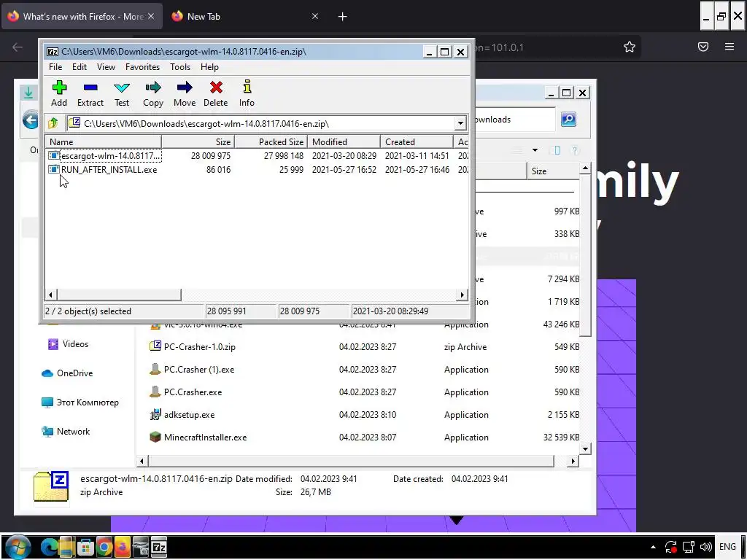Click the Explorer back navigation button
The image size is (747, 560).
pyautogui.click(x=31, y=120)
